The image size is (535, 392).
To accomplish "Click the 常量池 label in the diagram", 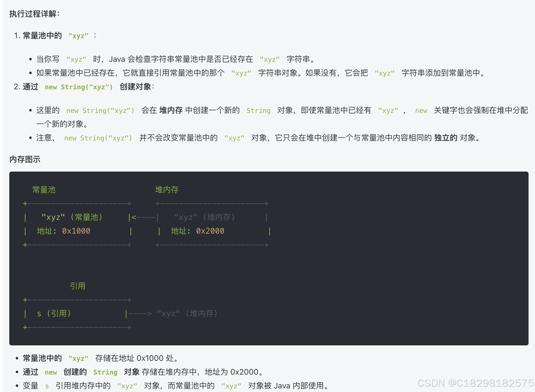I will [x=44, y=190].
